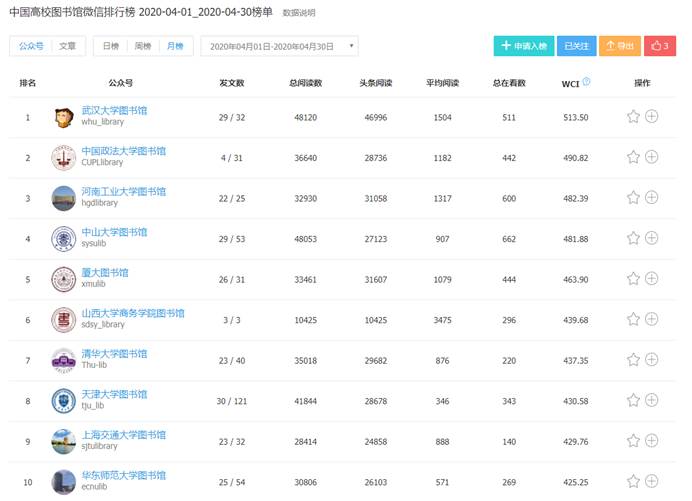Click the red thumbs-up like button

click(x=660, y=46)
